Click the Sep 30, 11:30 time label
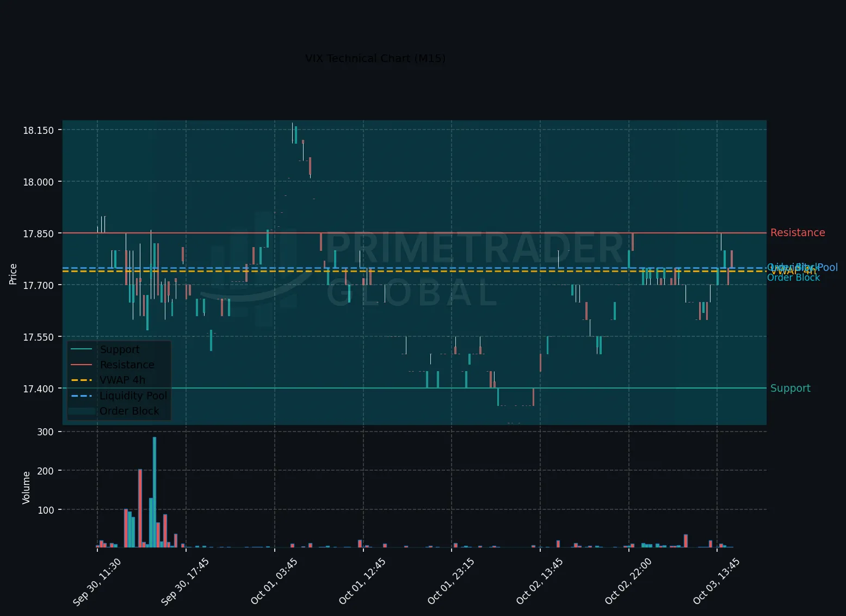Viewport: 846px width, 616px height. tap(97, 582)
